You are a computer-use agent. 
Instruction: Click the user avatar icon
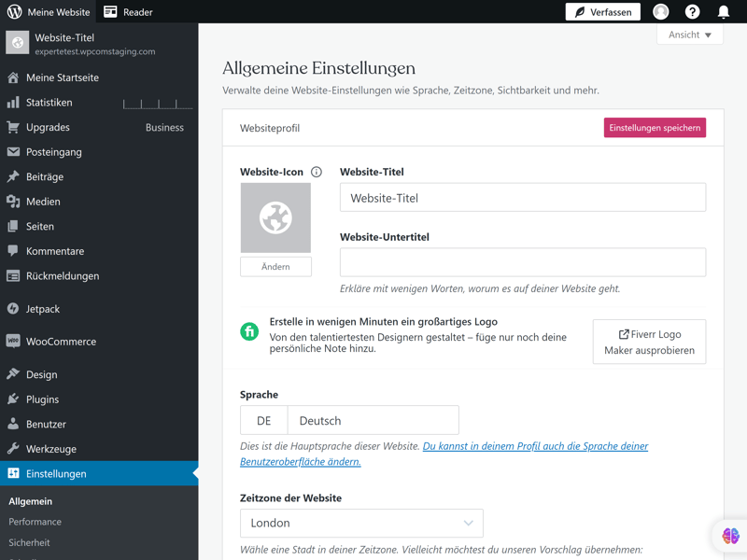(x=661, y=12)
